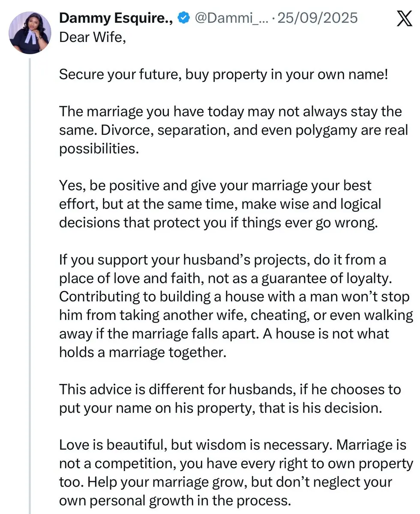Click the 'The marriage you have today' line

point(231,112)
